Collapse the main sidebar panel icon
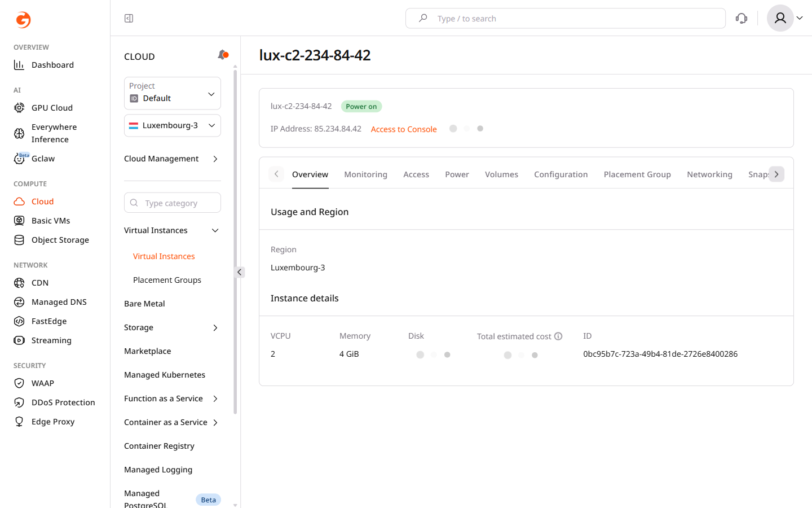812x508 pixels. pos(129,19)
